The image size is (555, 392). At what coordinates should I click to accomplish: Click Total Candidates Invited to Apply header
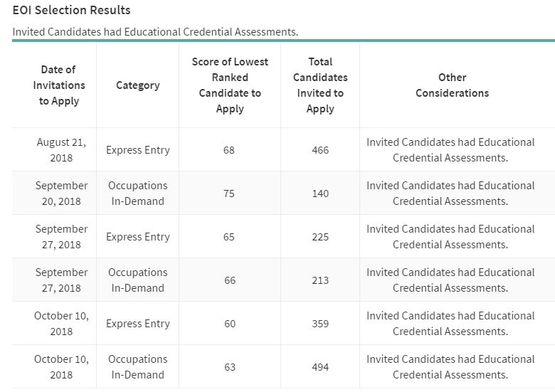[320, 85]
